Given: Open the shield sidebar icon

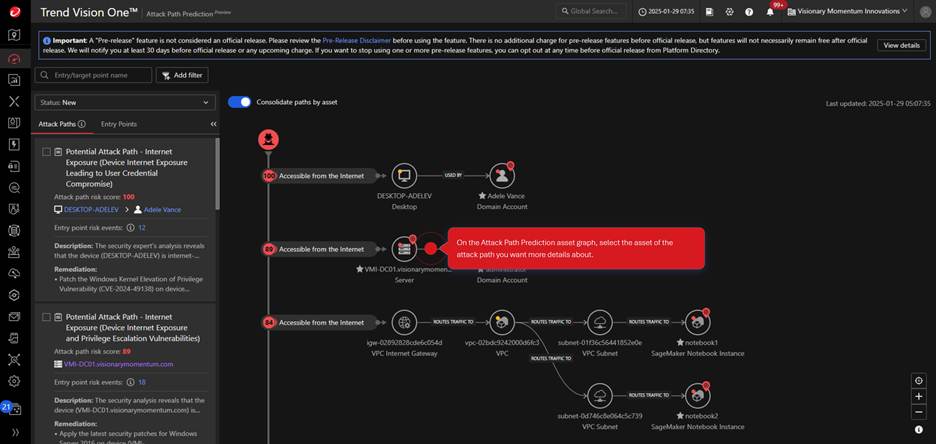Looking at the screenshot, I should click(14, 209).
